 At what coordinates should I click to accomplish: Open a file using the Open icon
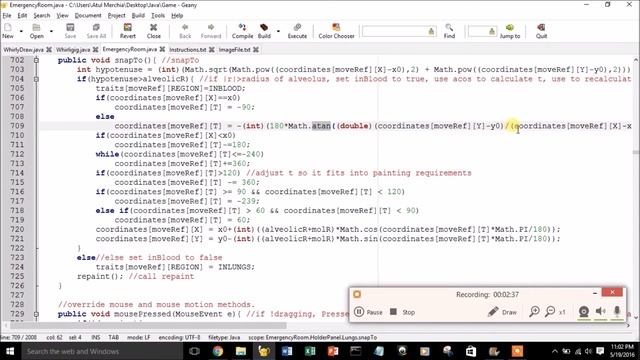36,31
